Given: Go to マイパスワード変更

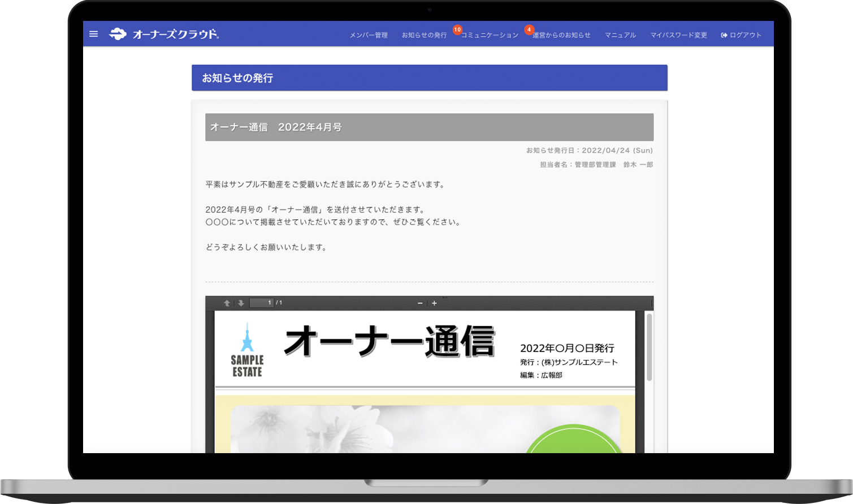Looking at the screenshot, I should pyautogui.click(x=678, y=34).
